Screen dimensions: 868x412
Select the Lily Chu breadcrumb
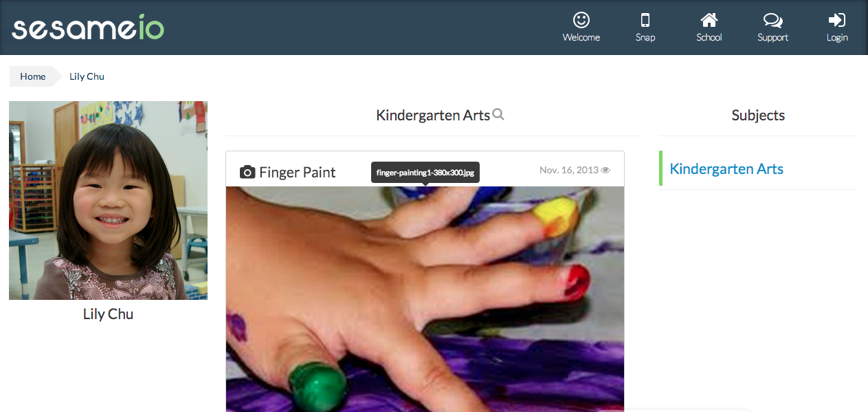click(87, 76)
